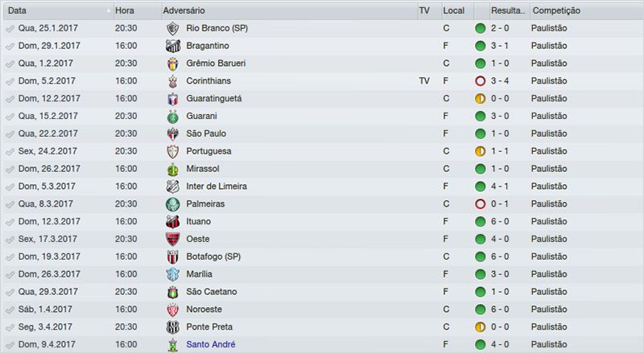Click the Oeste club crest
Viewport: 644px width, 353px height.
point(171,239)
